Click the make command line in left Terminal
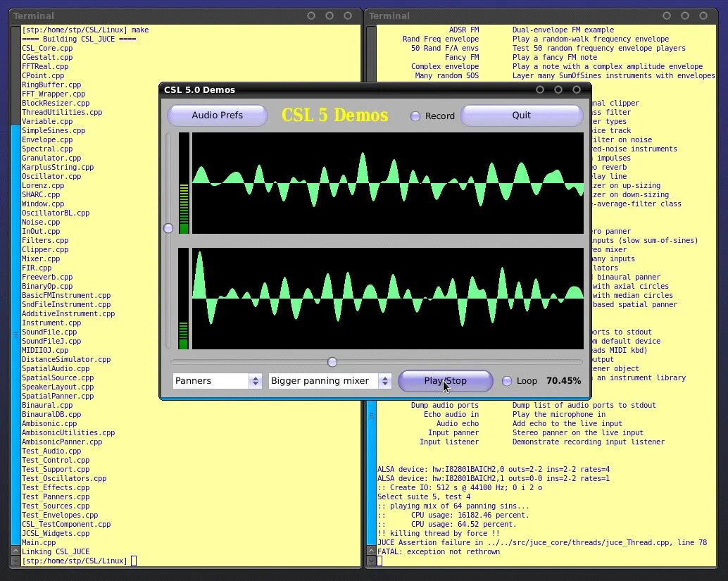The image size is (728, 581). [x=85, y=30]
